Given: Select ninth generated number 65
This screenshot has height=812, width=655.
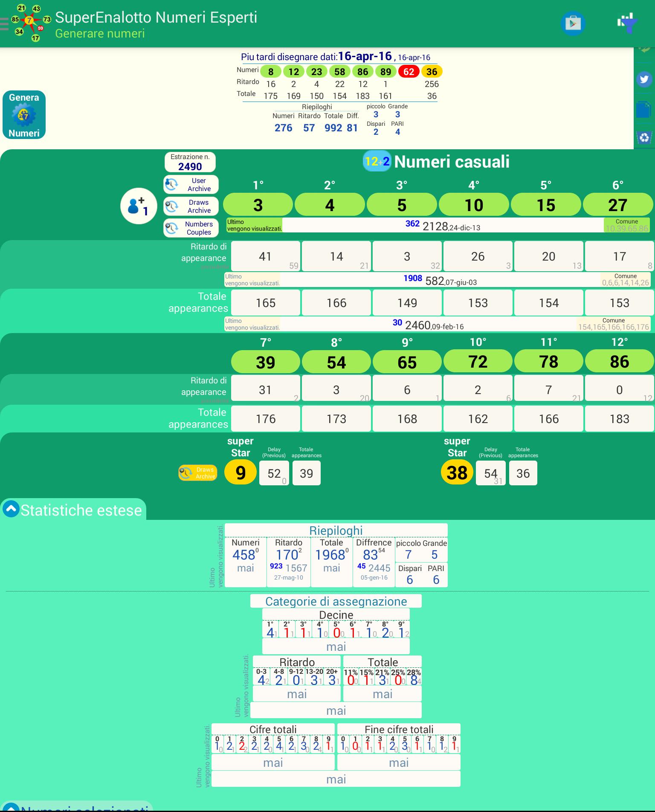Looking at the screenshot, I should (407, 362).
